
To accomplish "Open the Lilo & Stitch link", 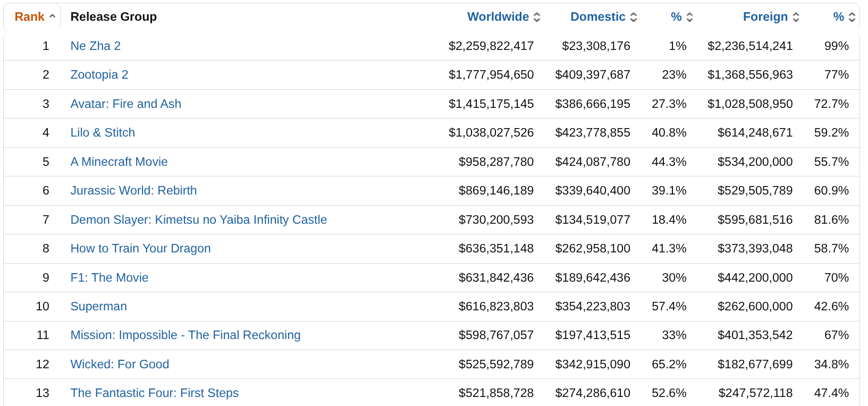I will pos(103,133).
